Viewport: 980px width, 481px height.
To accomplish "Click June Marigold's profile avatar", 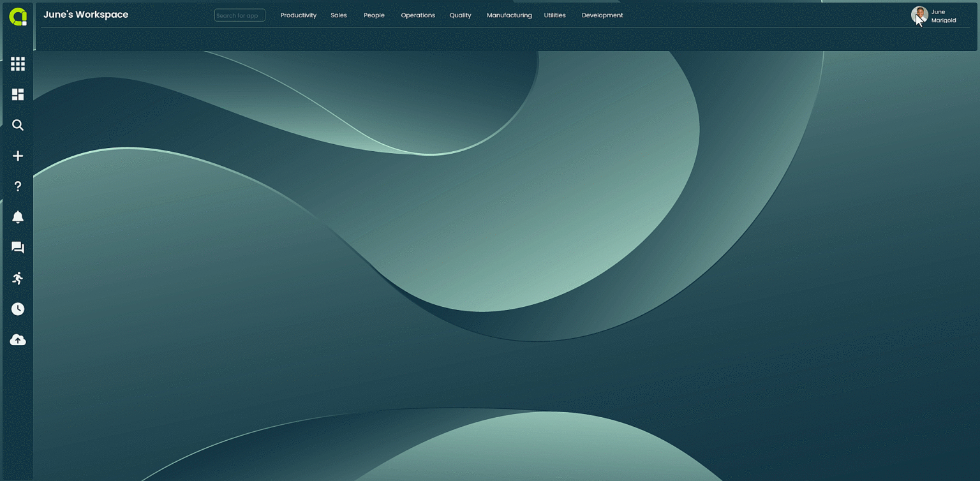I will 919,15.
